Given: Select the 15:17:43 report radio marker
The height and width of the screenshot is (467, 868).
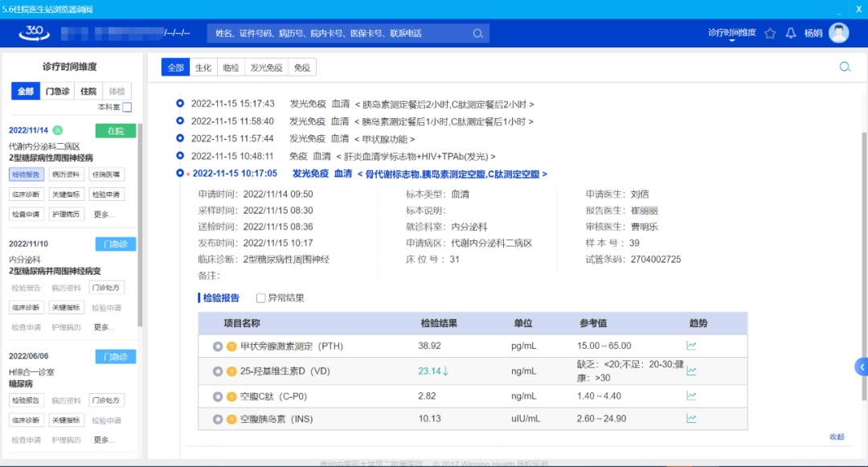Looking at the screenshot, I should 180,104.
